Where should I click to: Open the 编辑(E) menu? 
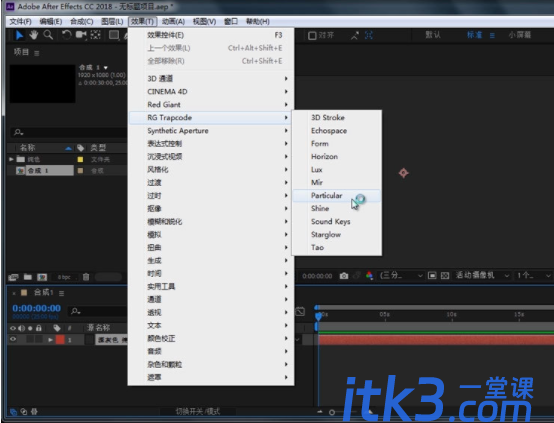tap(51, 22)
